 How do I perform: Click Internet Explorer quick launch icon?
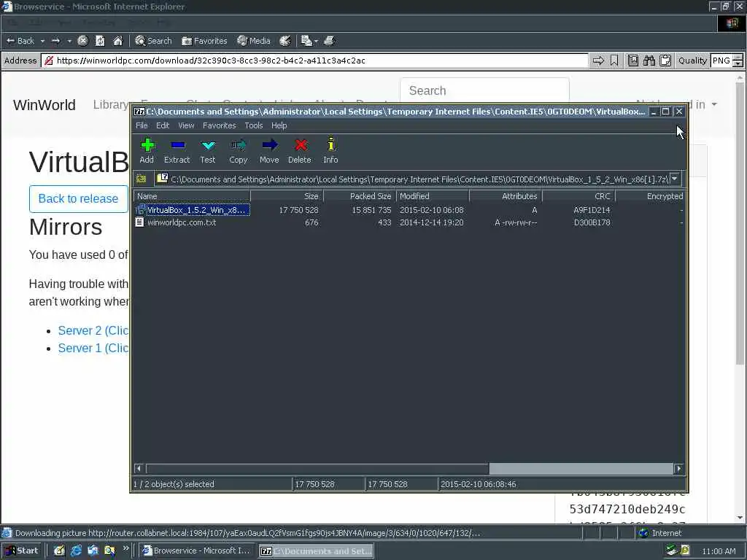click(x=76, y=551)
